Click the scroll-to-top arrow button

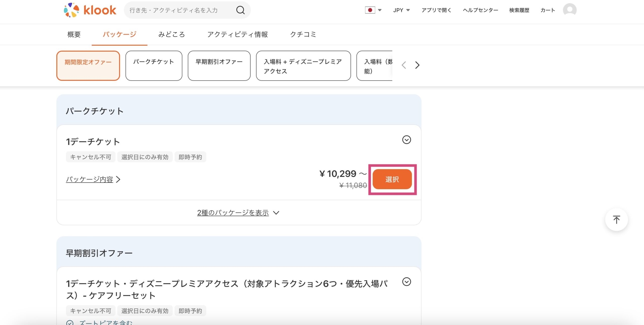[x=616, y=220]
